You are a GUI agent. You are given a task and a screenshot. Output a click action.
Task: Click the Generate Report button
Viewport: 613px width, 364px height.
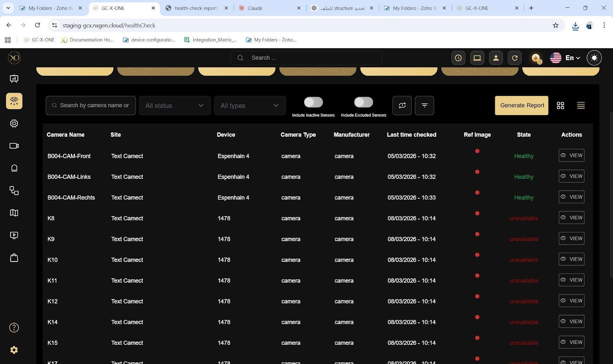tap(522, 105)
